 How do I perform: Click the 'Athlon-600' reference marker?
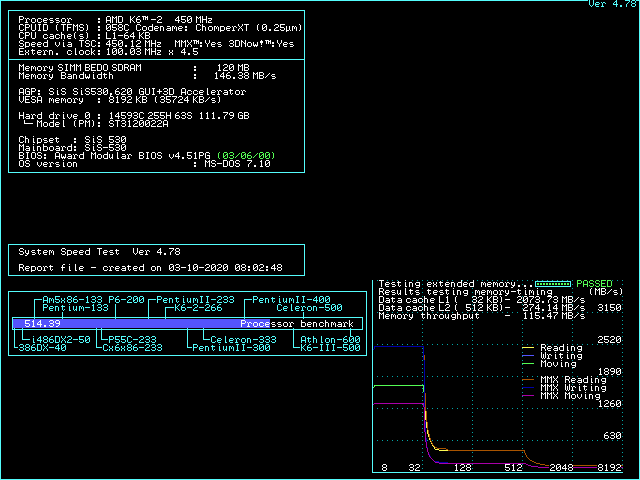(330, 340)
